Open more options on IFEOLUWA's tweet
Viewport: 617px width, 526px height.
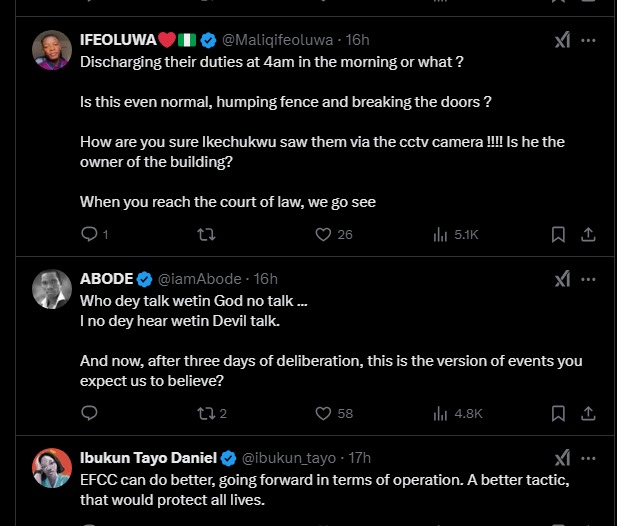589,40
